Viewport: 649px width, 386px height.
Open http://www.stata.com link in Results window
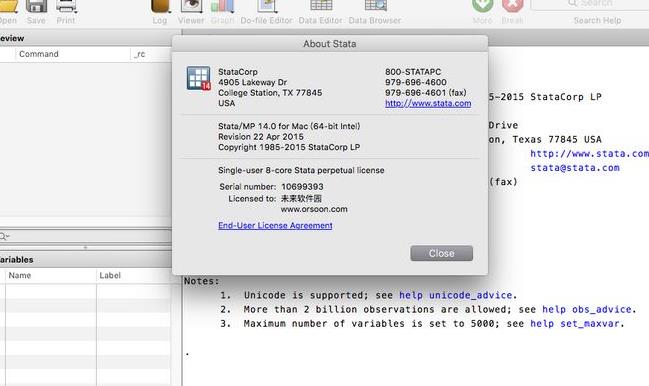[x=589, y=153]
